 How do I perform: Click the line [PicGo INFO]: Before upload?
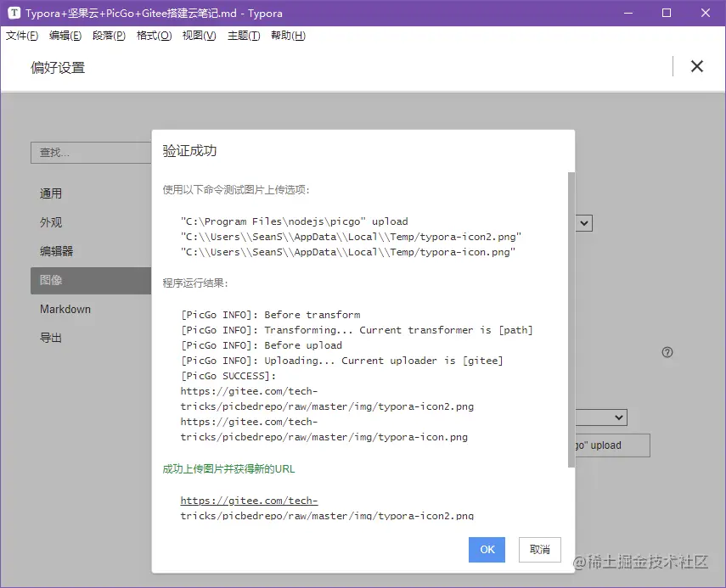(262, 345)
